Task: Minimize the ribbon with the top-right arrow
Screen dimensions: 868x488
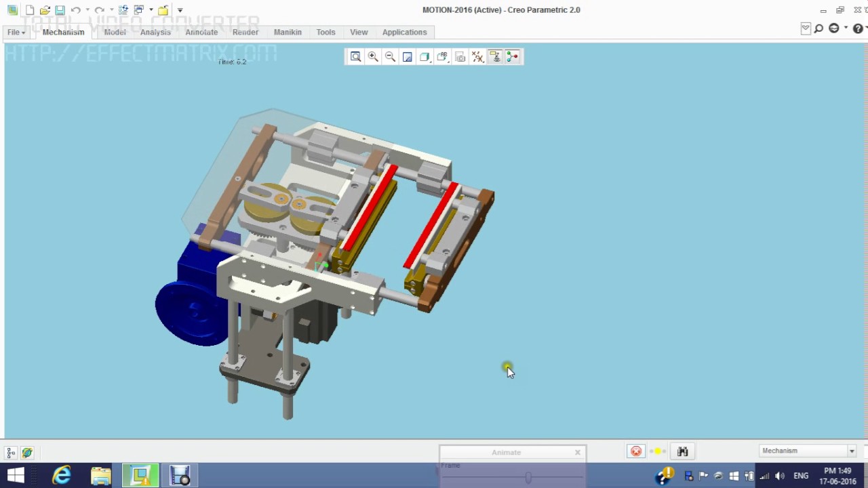Action: [805, 28]
